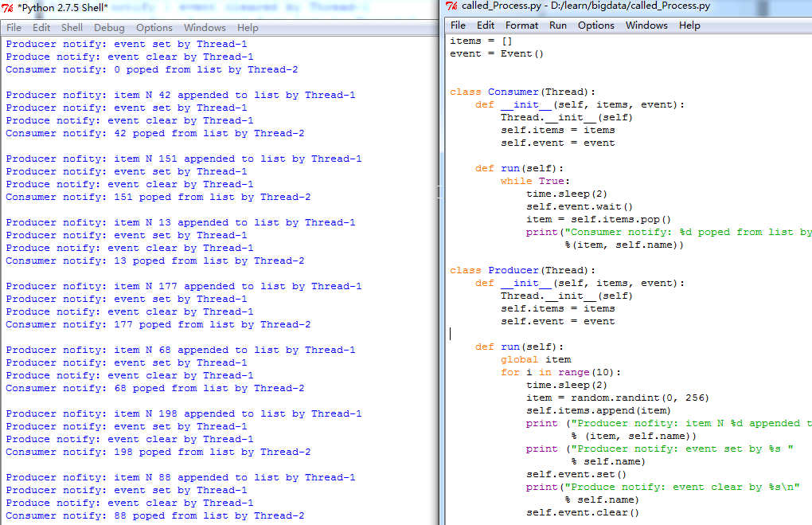Viewport: 812px width, 525px height.
Task: Click shell line 'item N 68 appended to list'
Action: (181, 350)
